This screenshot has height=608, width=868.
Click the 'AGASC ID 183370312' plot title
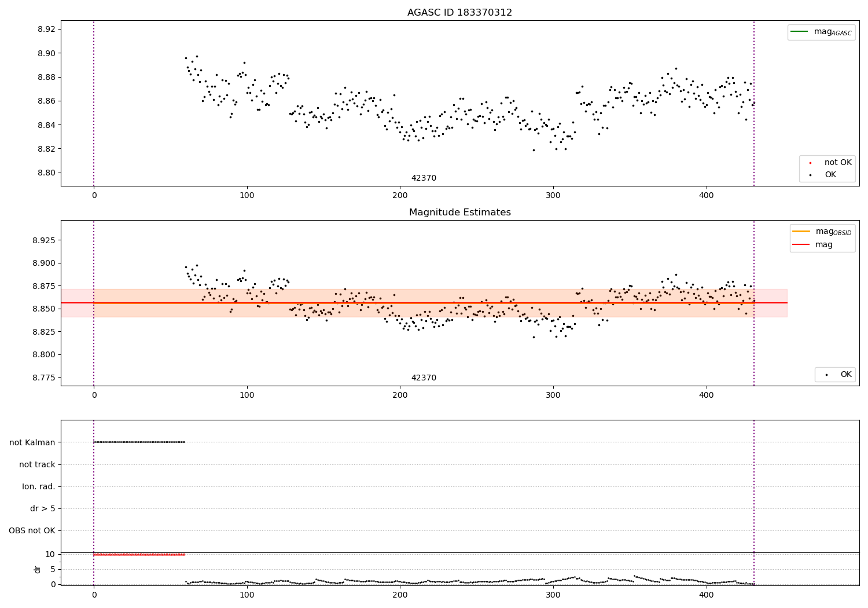click(459, 13)
